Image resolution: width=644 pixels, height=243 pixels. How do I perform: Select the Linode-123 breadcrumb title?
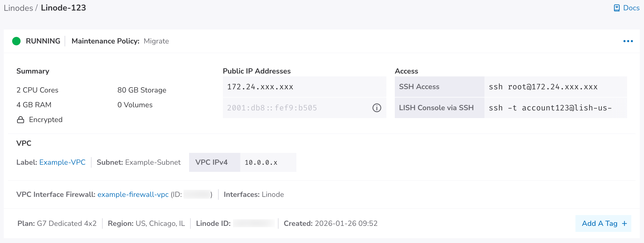point(63,8)
